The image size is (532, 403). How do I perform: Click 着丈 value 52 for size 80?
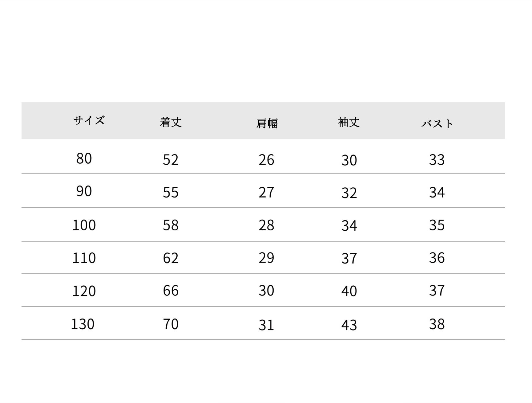tap(171, 160)
